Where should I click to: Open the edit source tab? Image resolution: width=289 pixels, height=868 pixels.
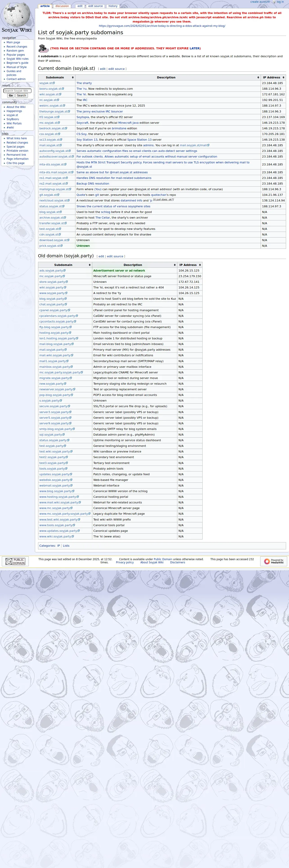pyautogui.click(x=96, y=6)
